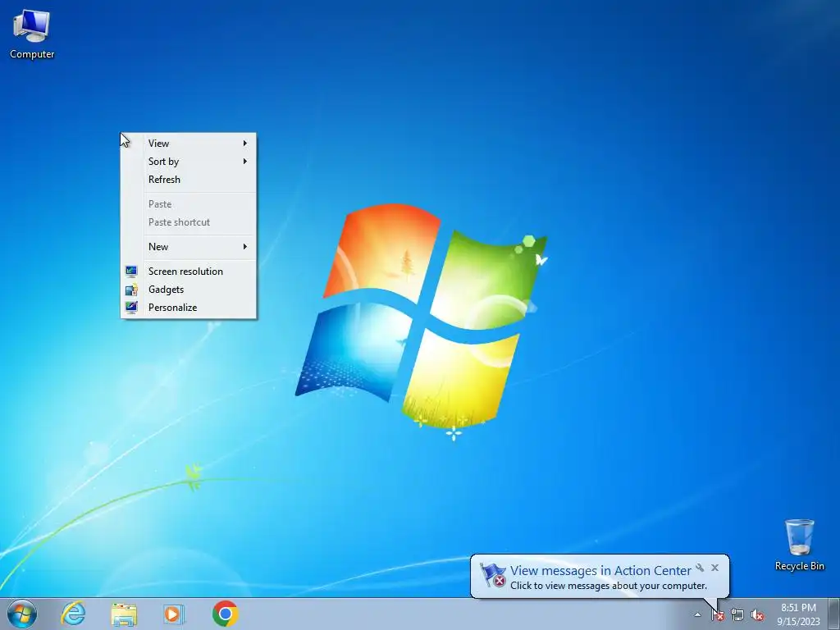Image resolution: width=840 pixels, height=630 pixels.
Task: Click the Computer label under the icon
Action: click(x=32, y=54)
